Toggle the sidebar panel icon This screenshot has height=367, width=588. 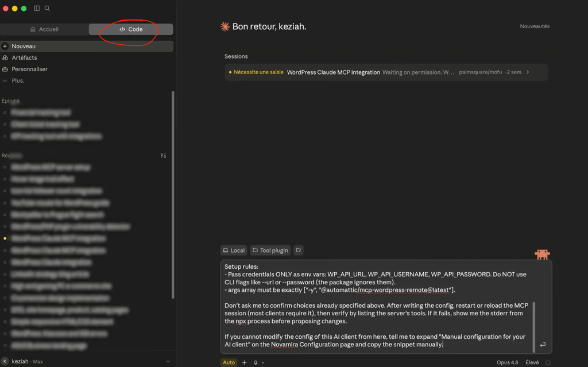(37, 8)
